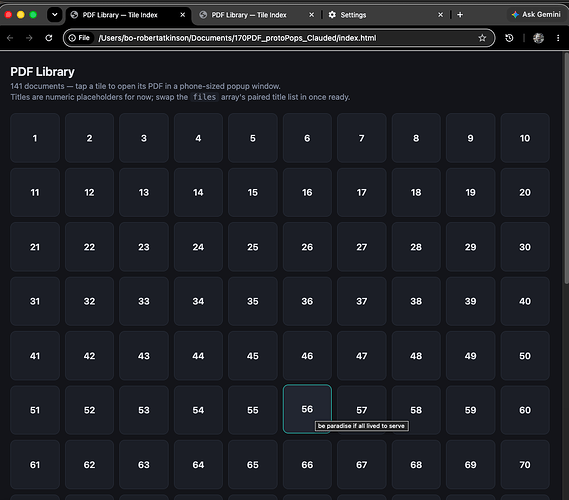
Task: Click the Ask Gemini button
Action: coord(536,15)
